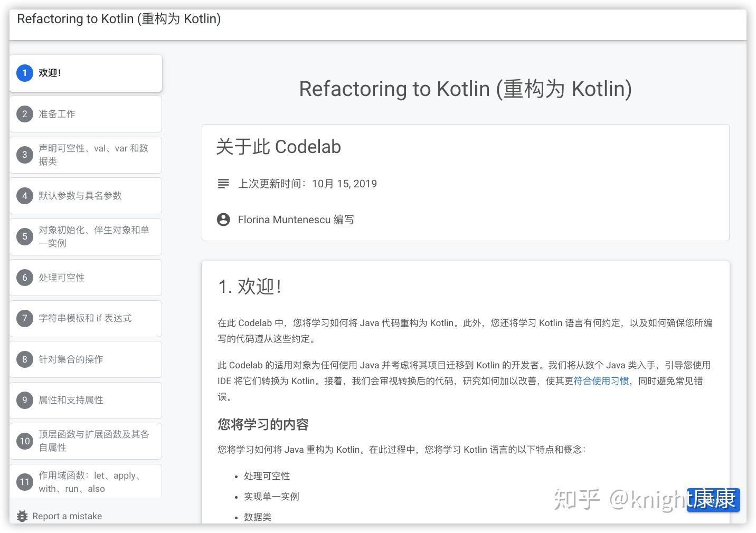Open step 2 准备工作
Image resolution: width=756 pixels, height=533 pixels.
click(57, 114)
